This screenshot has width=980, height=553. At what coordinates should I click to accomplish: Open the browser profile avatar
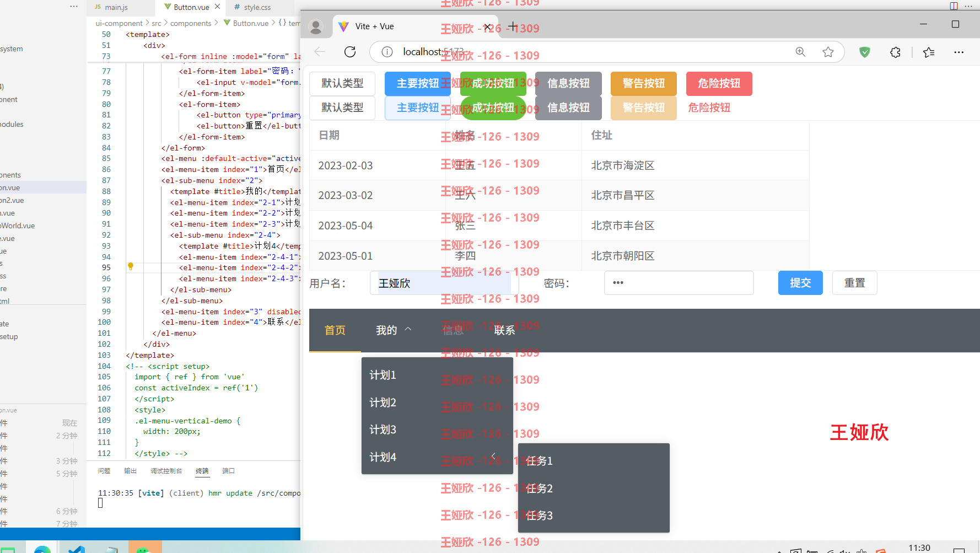[x=316, y=26]
